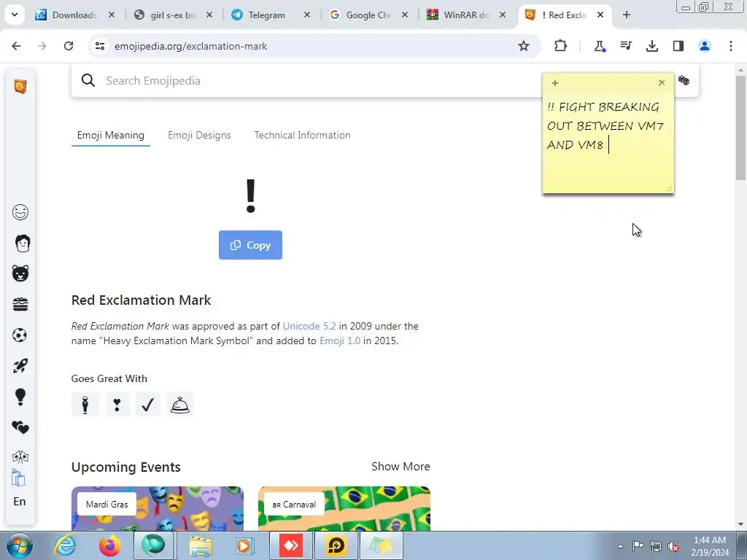Viewport: 747px width, 560px height.
Task: Open the Carnaval event card
Action: (344, 508)
